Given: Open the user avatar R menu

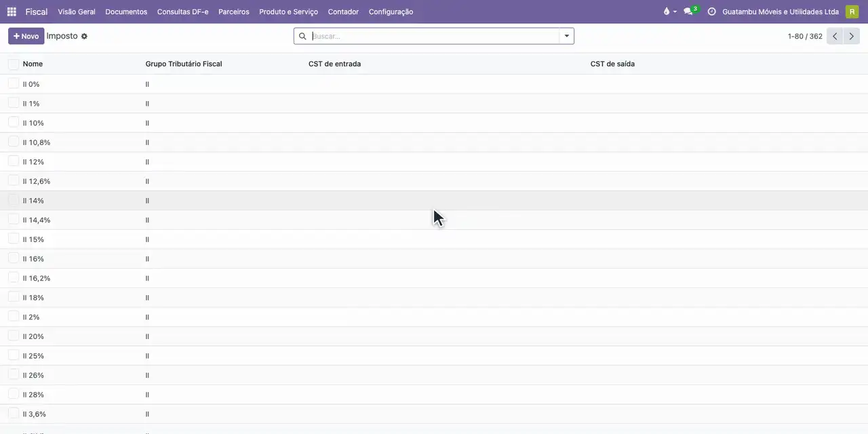Looking at the screenshot, I should tap(852, 12).
